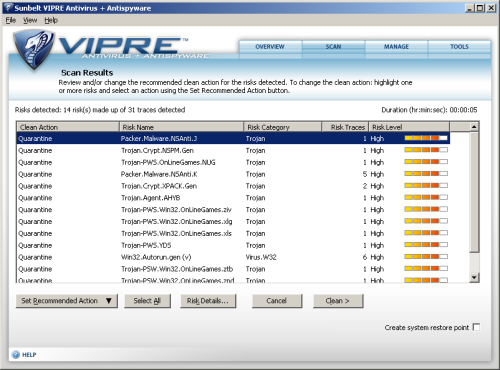This screenshot has height=370, width=500.
Task: Select the Packer.Malware.NSAnti.K row
Action: pos(233,174)
